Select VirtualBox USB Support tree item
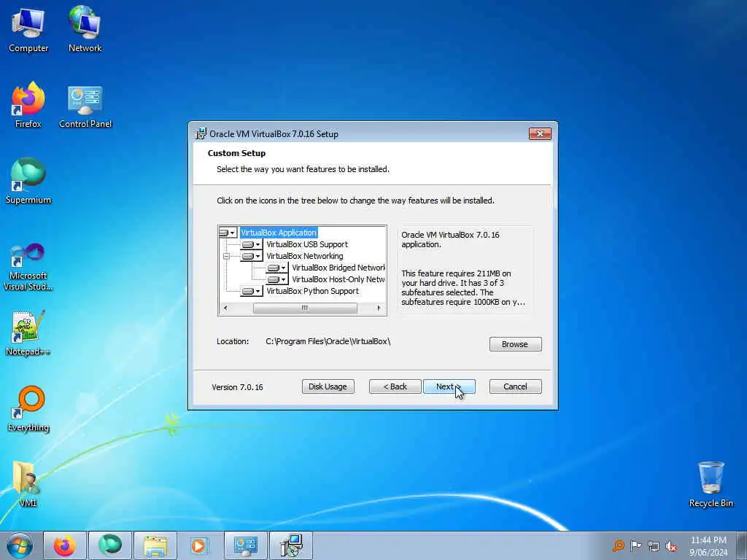The image size is (747, 560). (x=307, y=244)
